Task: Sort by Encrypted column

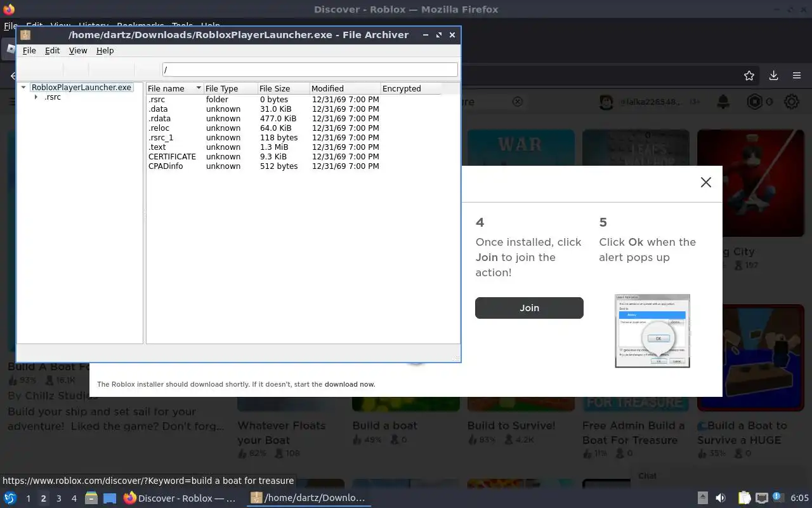Action: 410,88
